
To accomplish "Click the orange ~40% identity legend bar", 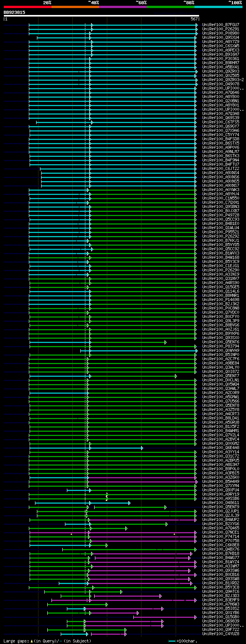I will click(x=75, y=7).
